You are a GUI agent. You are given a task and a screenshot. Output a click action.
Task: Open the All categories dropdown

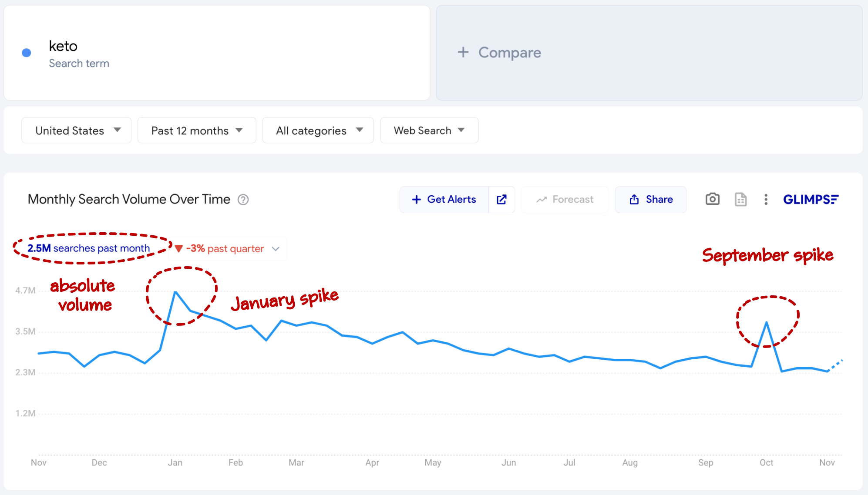318,130
